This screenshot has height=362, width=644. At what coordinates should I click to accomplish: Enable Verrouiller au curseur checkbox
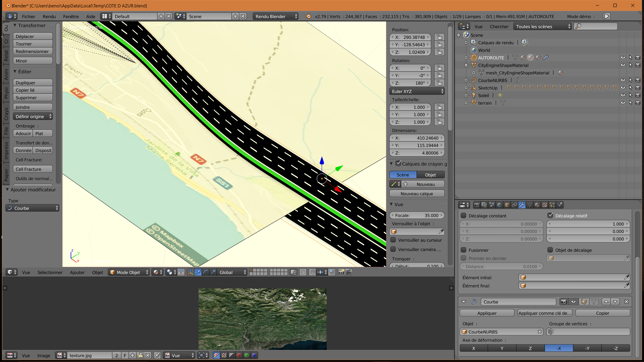393,240
